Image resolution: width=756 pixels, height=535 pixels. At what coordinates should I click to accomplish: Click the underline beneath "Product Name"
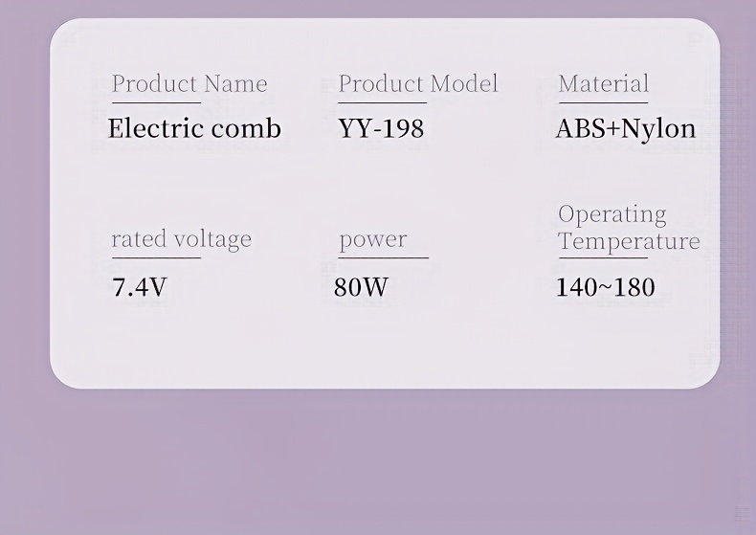pos(156,102)
